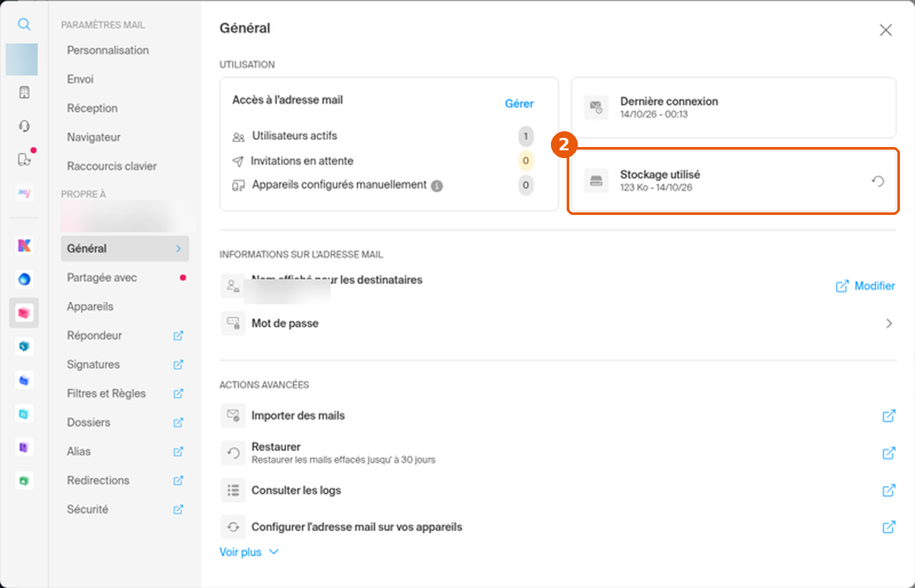Open Navigateur settings
Image resolution: width=915 pixels, height=588 pixels.
click(x=93, y=137)
